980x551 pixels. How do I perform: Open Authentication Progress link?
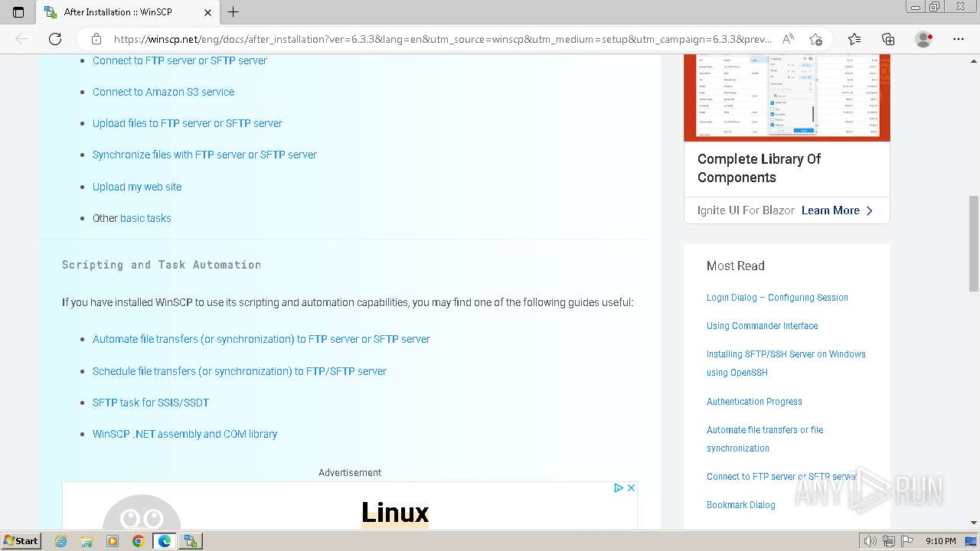(754, 402)
